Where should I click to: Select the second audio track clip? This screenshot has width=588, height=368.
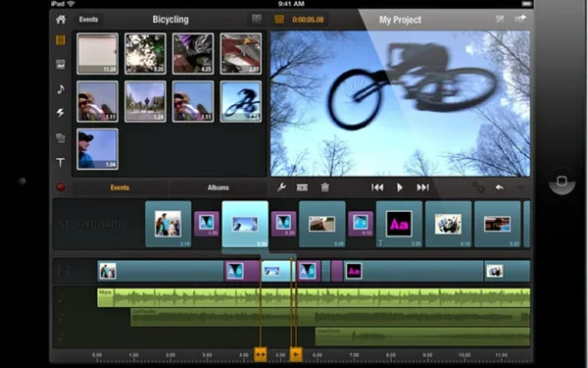[330, 317]
